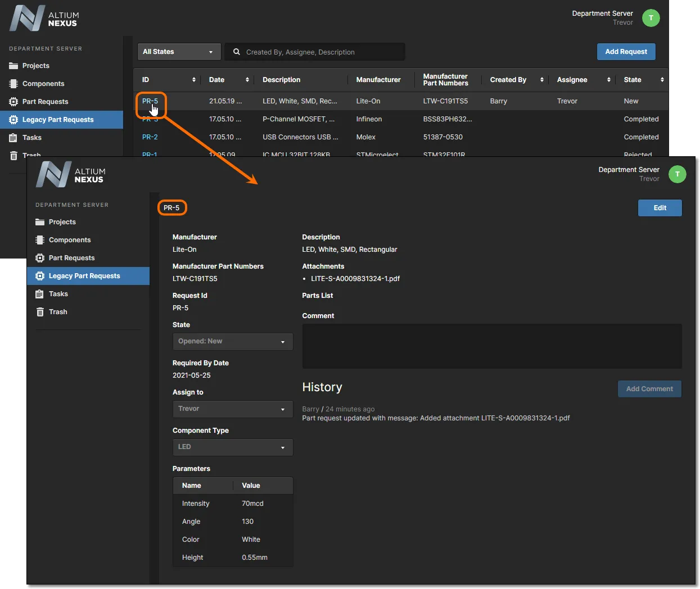The height and width of the screenshot is (589, 700).
Task: Open Part Requests in the back window sidebar
Action: coord(45,102)
